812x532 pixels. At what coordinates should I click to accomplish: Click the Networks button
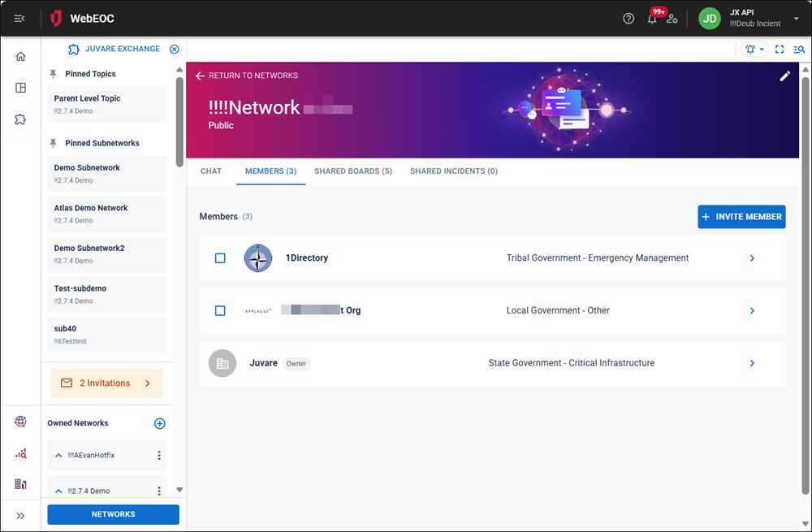point(114,514)
